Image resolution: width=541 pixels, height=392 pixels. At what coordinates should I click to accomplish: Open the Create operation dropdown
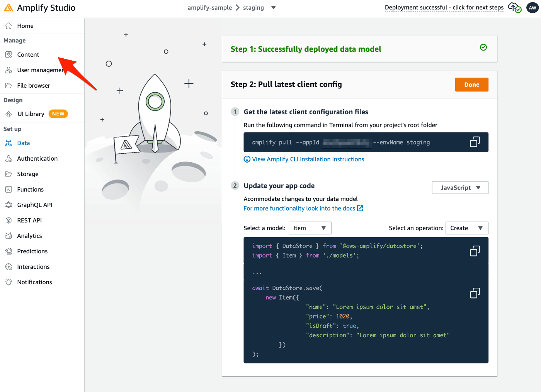click(x=467, y=228)
